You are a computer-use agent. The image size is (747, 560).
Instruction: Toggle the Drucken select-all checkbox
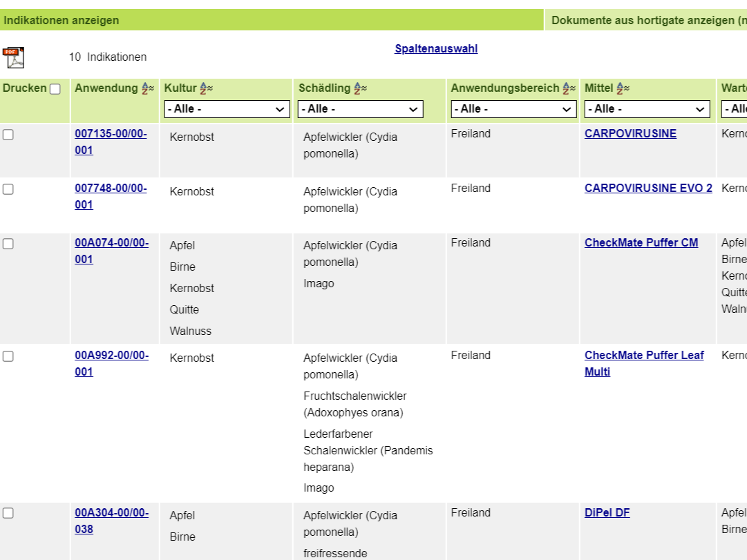click(x=55, y=89)
